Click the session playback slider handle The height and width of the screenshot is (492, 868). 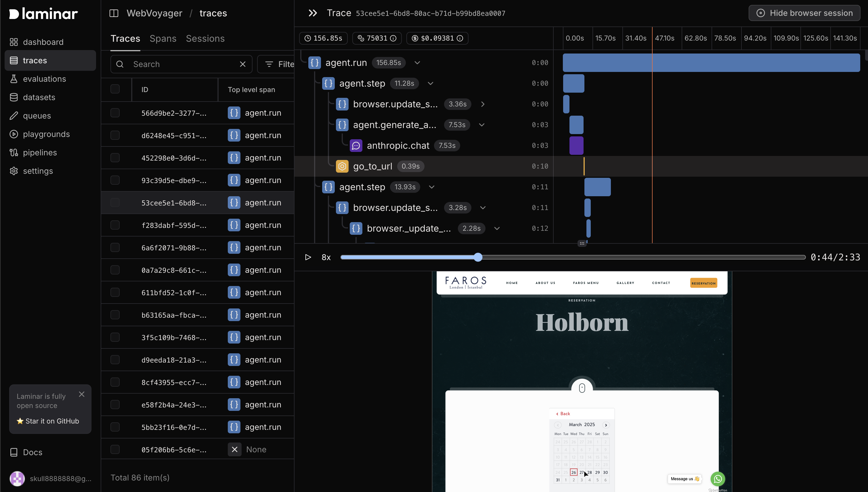478,257
